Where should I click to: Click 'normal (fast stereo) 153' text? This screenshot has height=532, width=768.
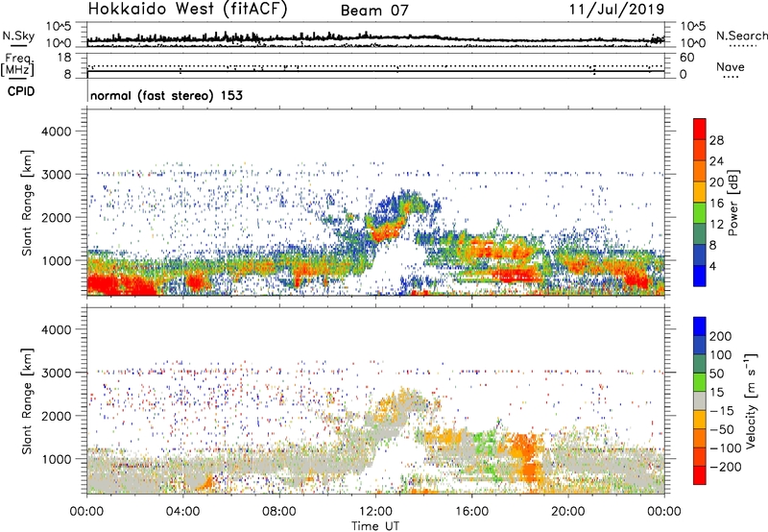pos(166,96)
